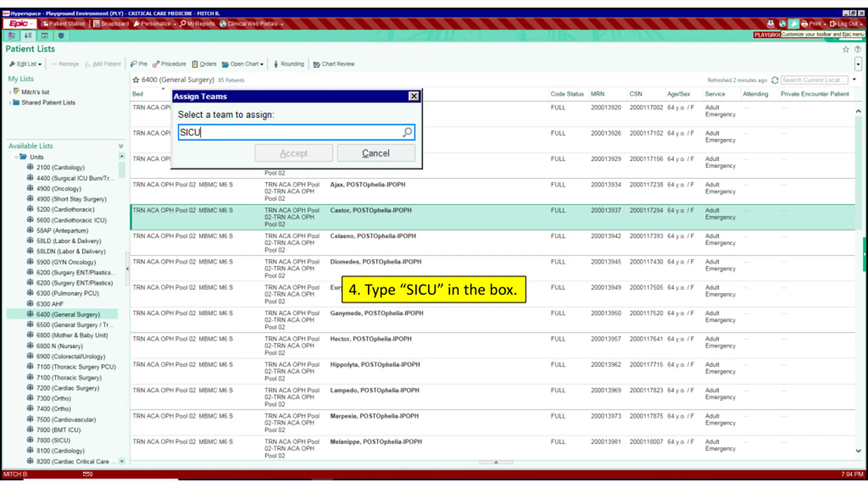The width and height of the screenshot is (868, 488).
Task: Click the Remove toolbar button
Action: (x=65, y=64)
